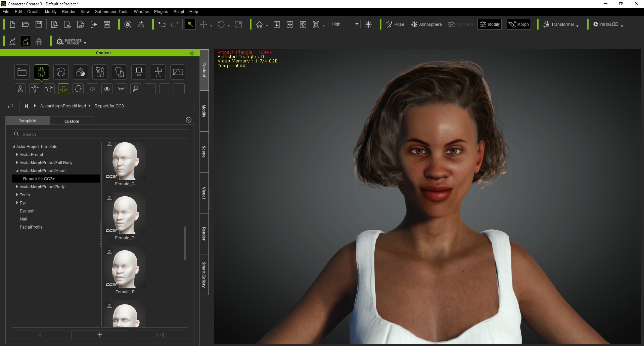
Task: Select the eye subcategory icon
Action: 107,89
